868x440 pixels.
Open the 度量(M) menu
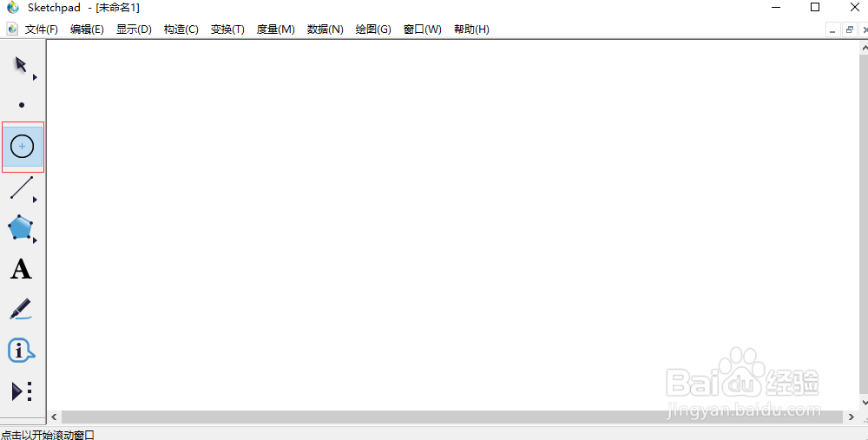(x=276, y=30)
